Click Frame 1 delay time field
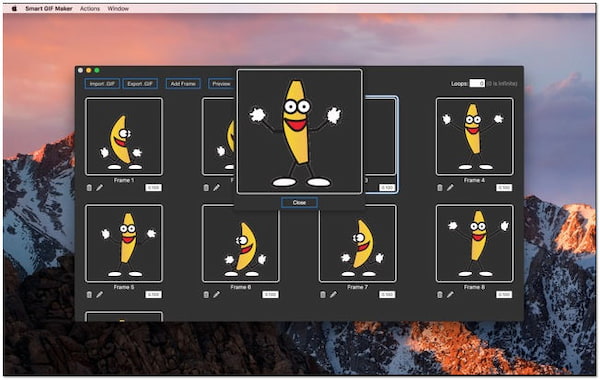 [x=153, y=188]
